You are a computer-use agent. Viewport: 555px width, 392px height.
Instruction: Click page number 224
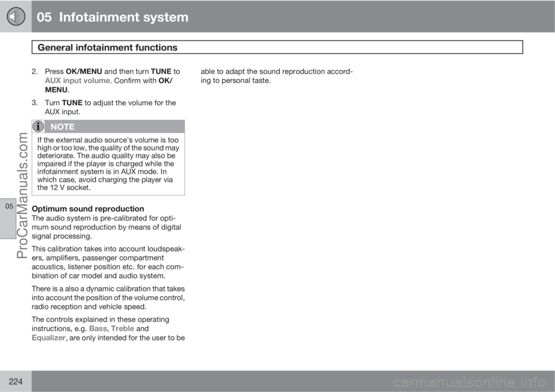16,382
